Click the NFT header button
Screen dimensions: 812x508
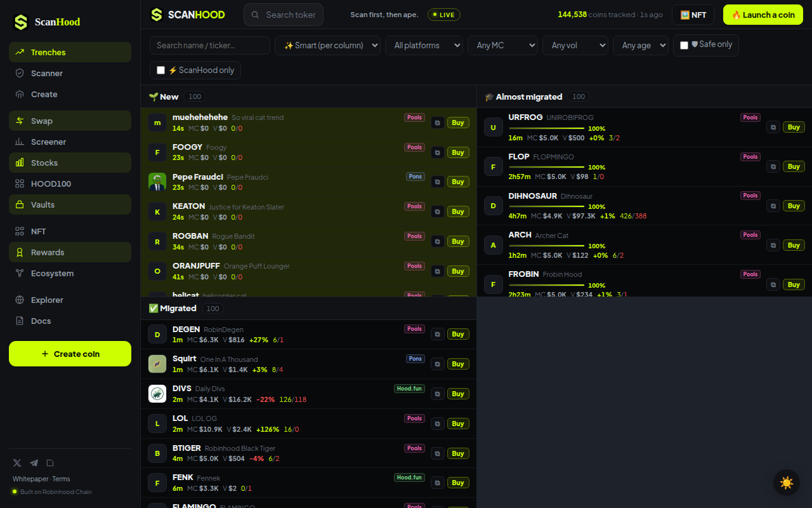click(x=693, y=15)
